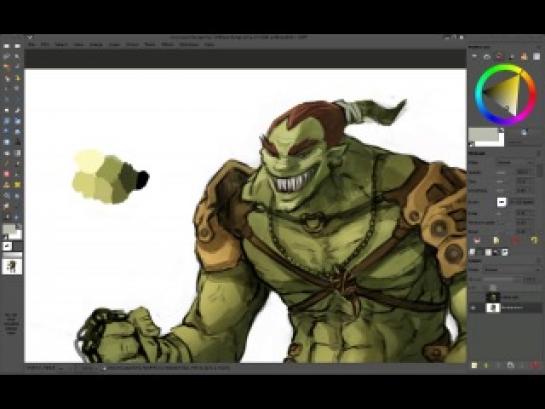This screenshot has height=409, width=545.
Task: Open the Windows menu
Action: 189,44
